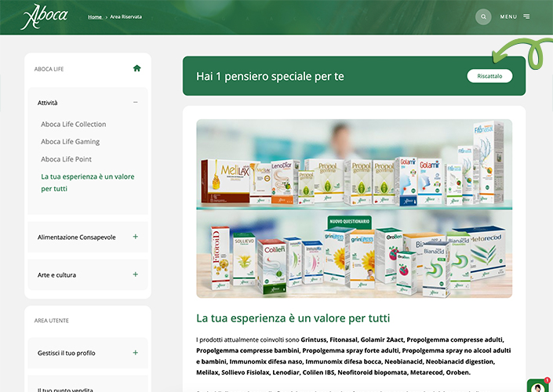Click the MENU label in header
This screenshot has width=553, height=392.
508,16
